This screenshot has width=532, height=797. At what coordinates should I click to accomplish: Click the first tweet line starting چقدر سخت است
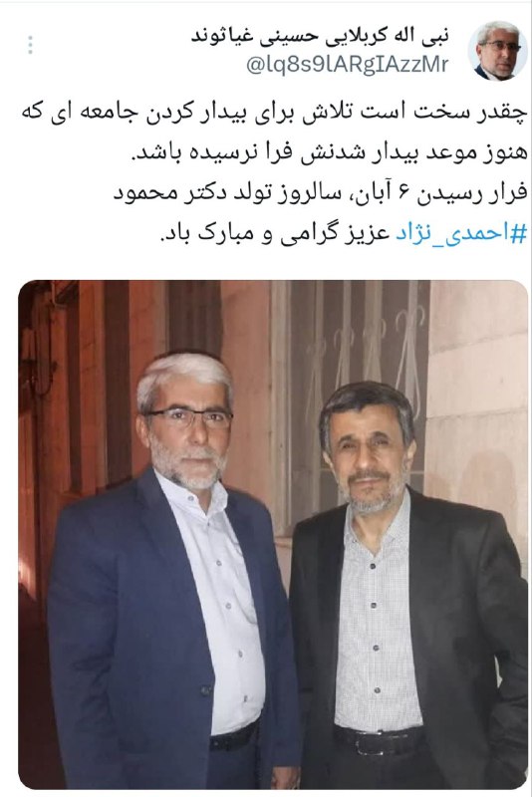point(274,113)
